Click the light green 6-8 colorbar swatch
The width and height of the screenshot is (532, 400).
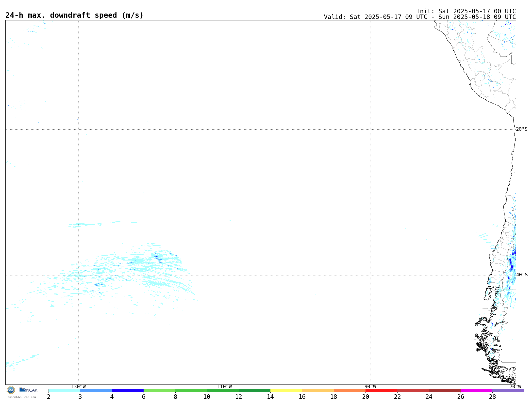click(159, 391)
